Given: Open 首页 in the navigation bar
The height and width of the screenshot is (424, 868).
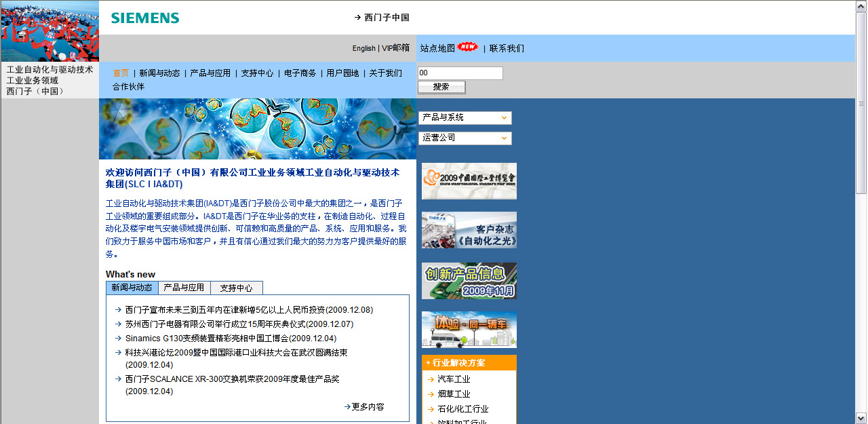Looking at the screenshot, I should point(121,73).
